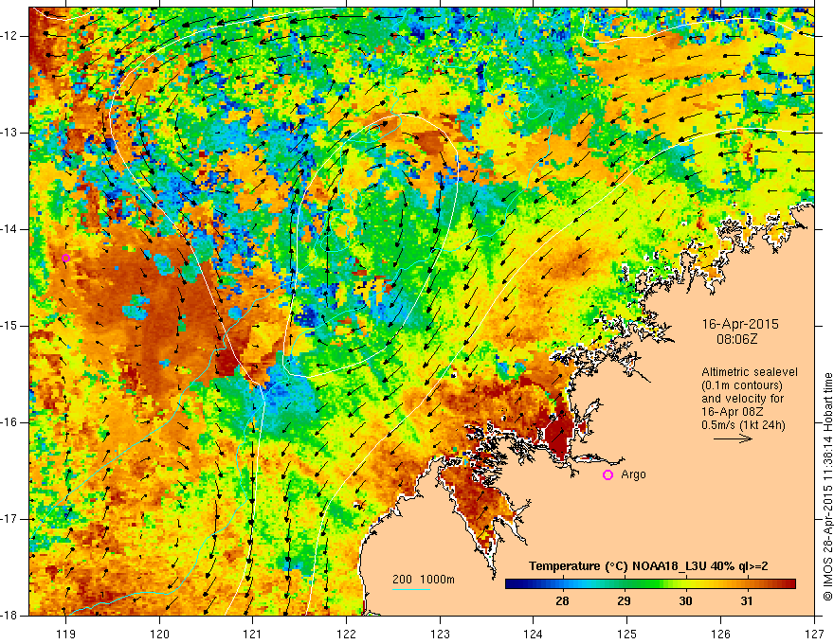Click the "08:06Z" time text
Image resolution: width=834 pixels, height=644 pixels.
(x=736, y=339)
